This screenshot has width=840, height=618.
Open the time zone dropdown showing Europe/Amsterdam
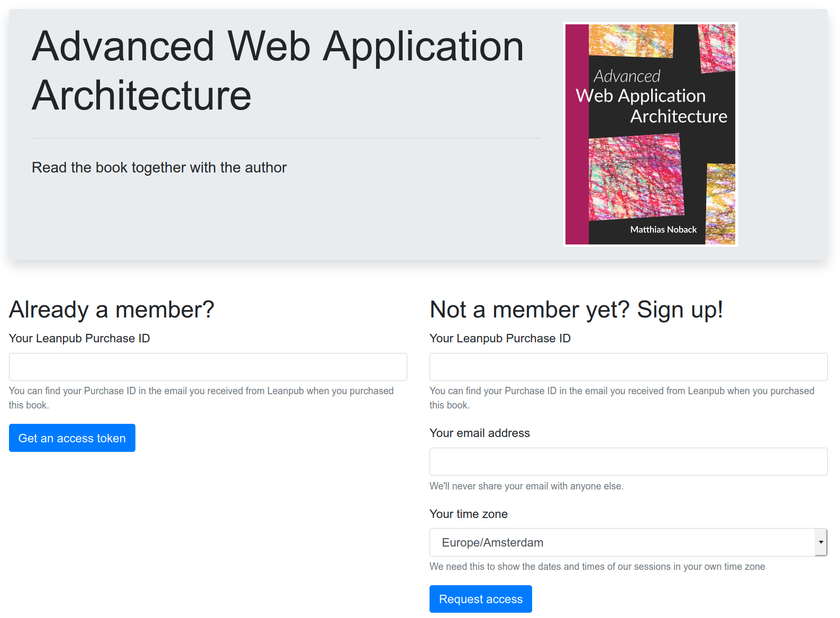[x=628, y=542]
